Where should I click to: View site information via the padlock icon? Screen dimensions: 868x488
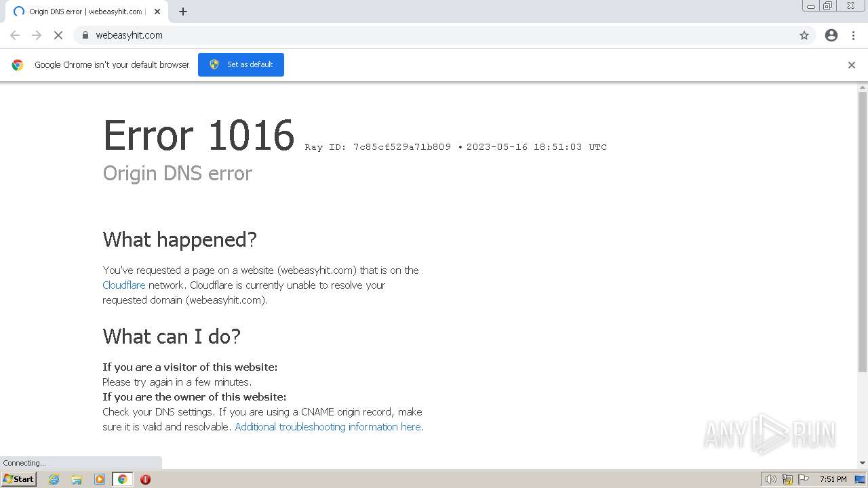[x=85, y=35]
